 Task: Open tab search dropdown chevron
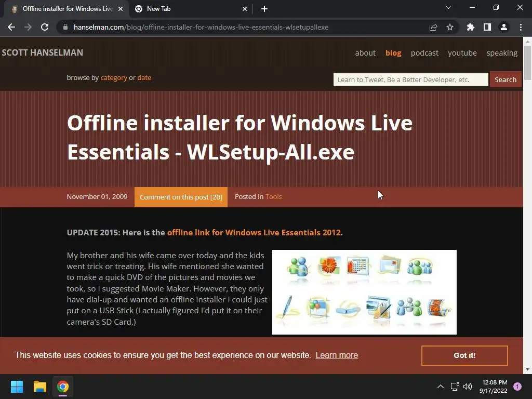coord(448,7)
